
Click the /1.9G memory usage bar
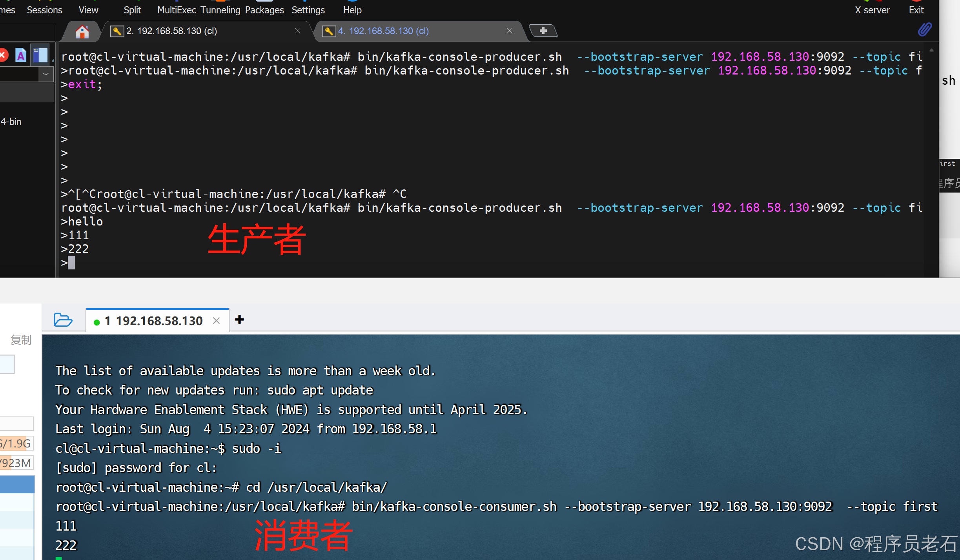16,444
